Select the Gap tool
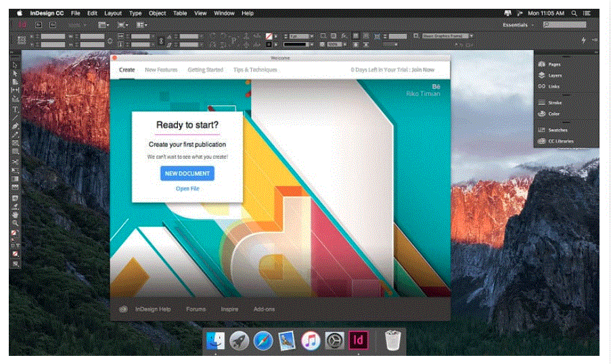The height and width of the screenshot is (364, 611). (x=15, y=90)
